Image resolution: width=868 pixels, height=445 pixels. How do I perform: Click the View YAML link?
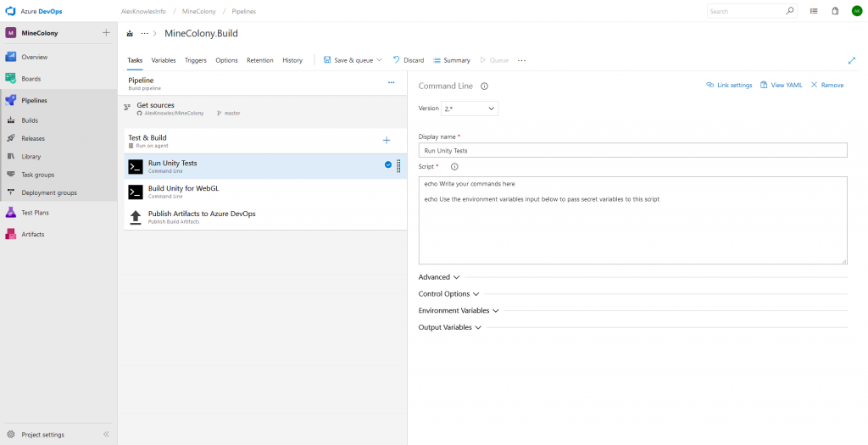[x=781, y=85]
